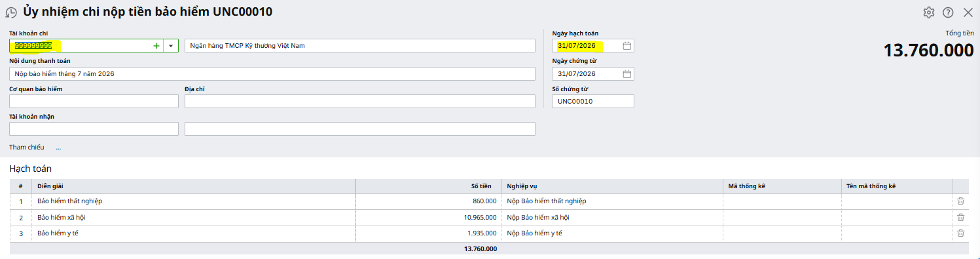Expand the Tài khoản chi dropdown arrow
Viewport: 980px width, 259px height.
coord(171,46)
